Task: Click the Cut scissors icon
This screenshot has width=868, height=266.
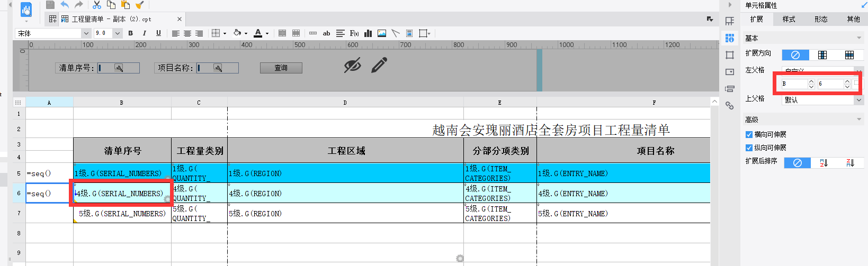Action: pos(97,5)
